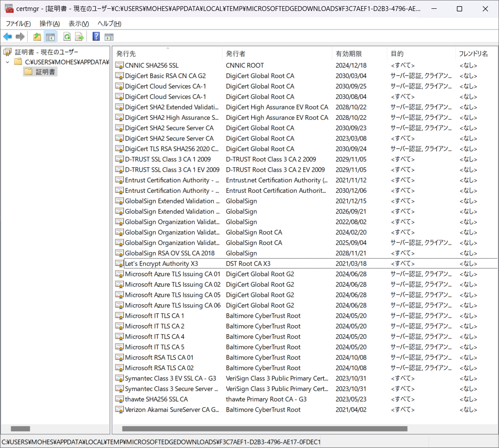Screen dimensions: 499x448
Task: Click the root certificate store icon in the tree
Action: [7, 52]
